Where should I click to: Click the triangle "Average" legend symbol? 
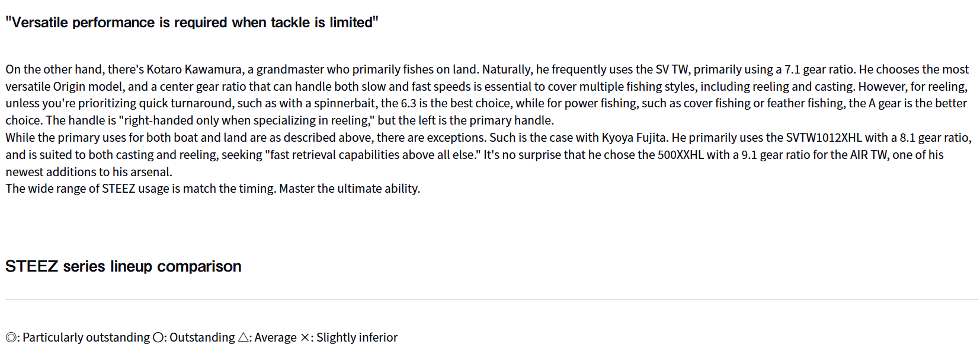coord(244,337)
